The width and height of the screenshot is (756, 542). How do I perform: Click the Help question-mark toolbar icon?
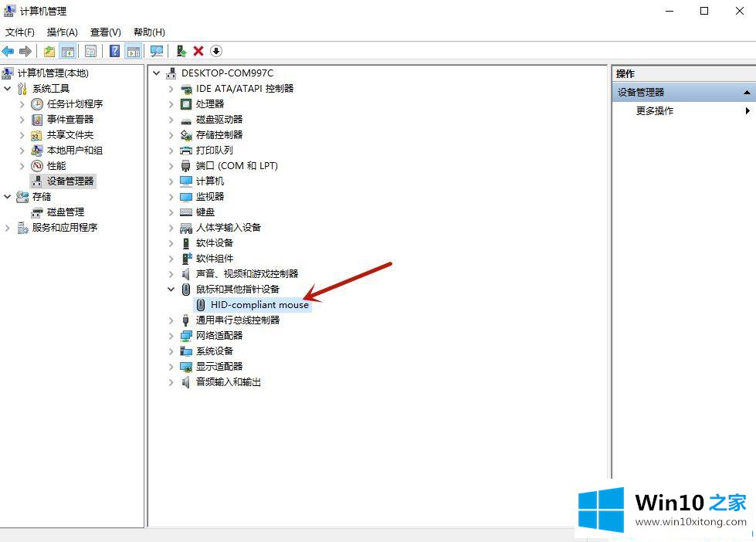114,51
